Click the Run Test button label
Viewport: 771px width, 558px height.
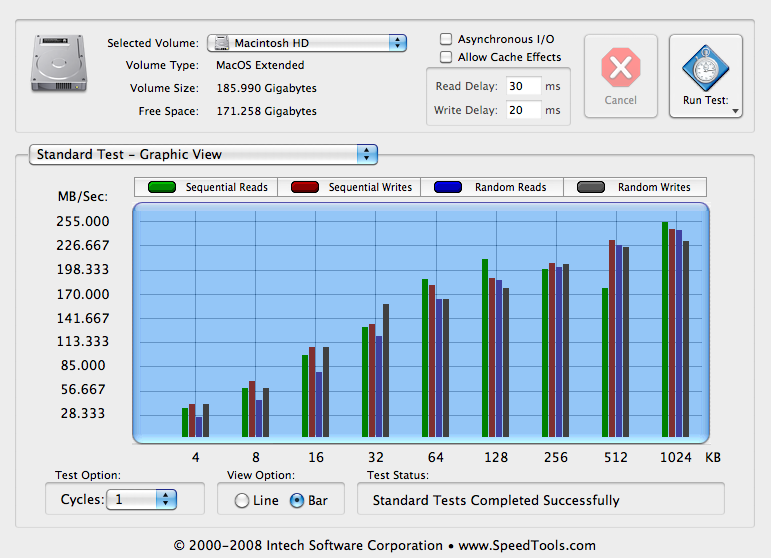pos(706,100)
